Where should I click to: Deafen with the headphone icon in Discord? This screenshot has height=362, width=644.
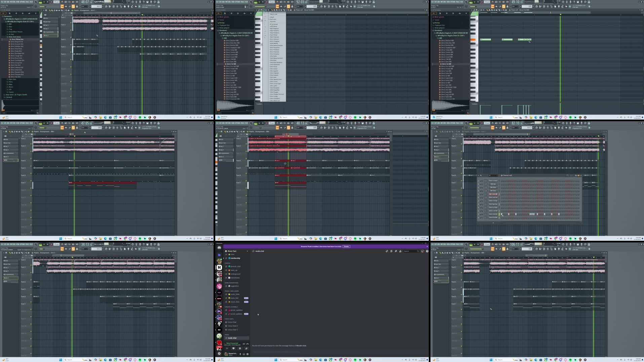(244, 354)
